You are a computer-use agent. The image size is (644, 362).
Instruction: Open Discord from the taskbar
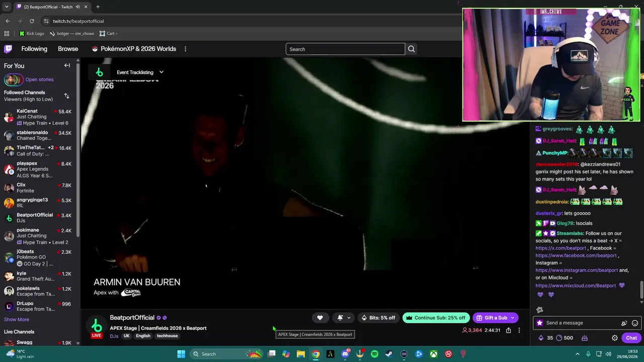point(345,354)
